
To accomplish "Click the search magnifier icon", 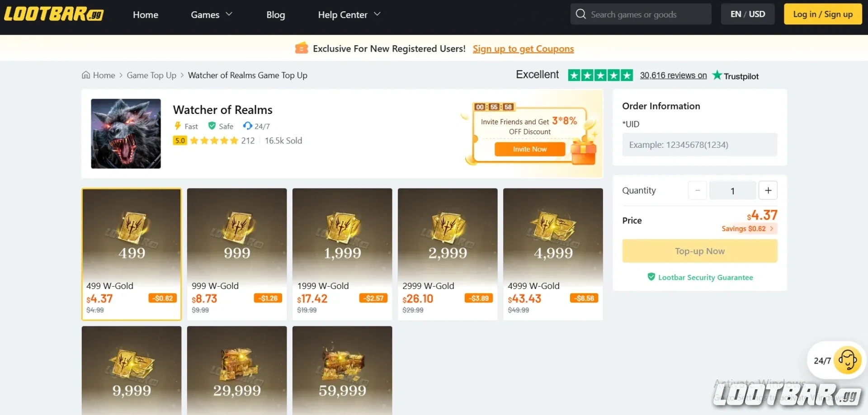I will (x=580, y=14).
